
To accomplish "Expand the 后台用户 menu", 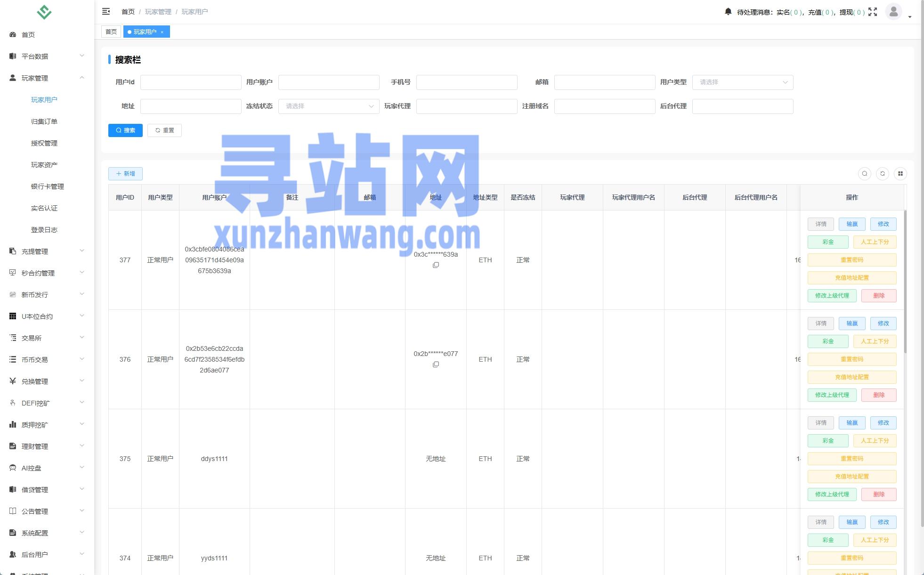I will point(47,555).
